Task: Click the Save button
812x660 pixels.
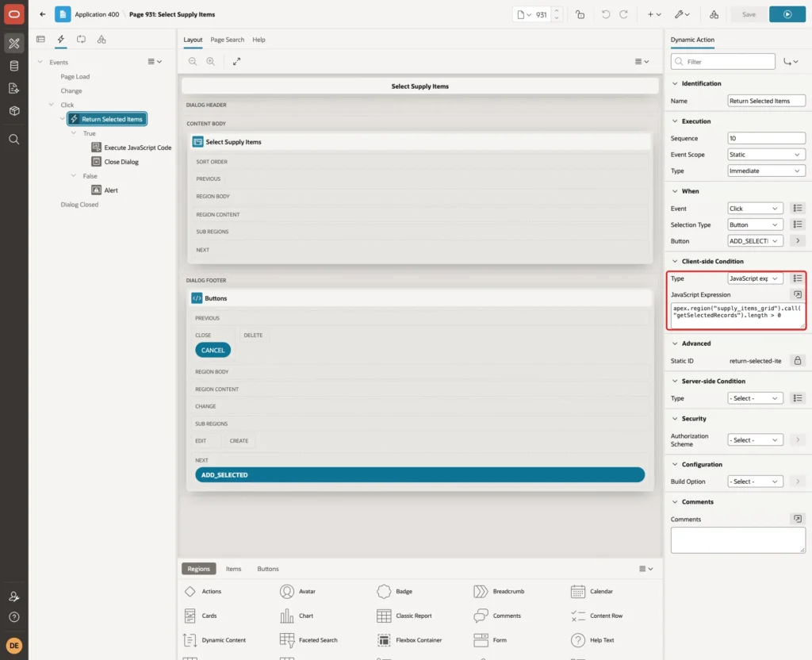Action: 749,14
